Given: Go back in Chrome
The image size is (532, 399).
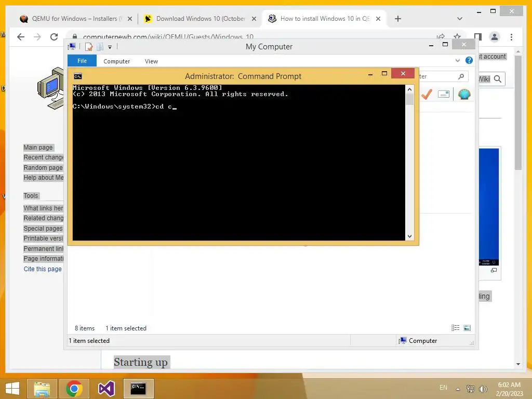Looking at the screenshot, I should click(x=21, y=37).
